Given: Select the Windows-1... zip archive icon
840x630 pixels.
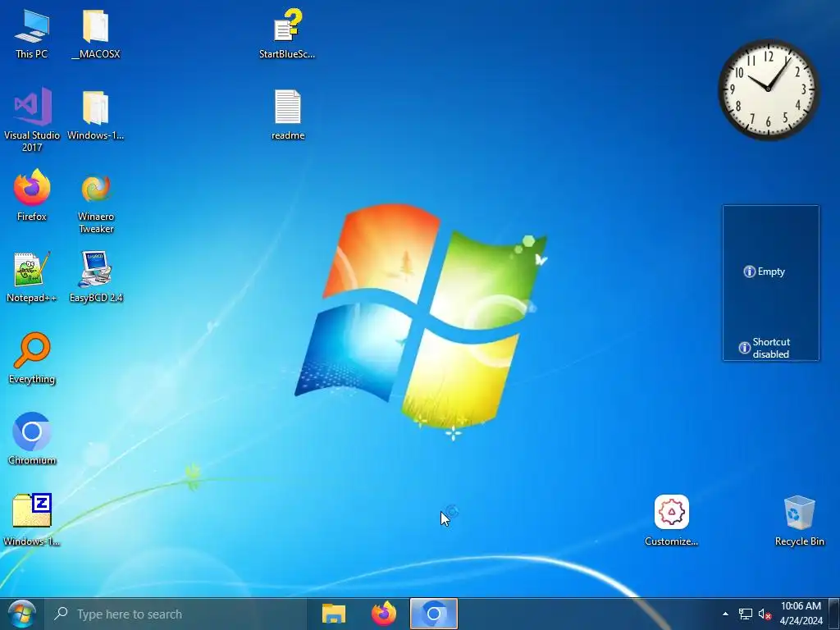Looking at the screenshot, I should pyautogui.click(x=32, y=520).
